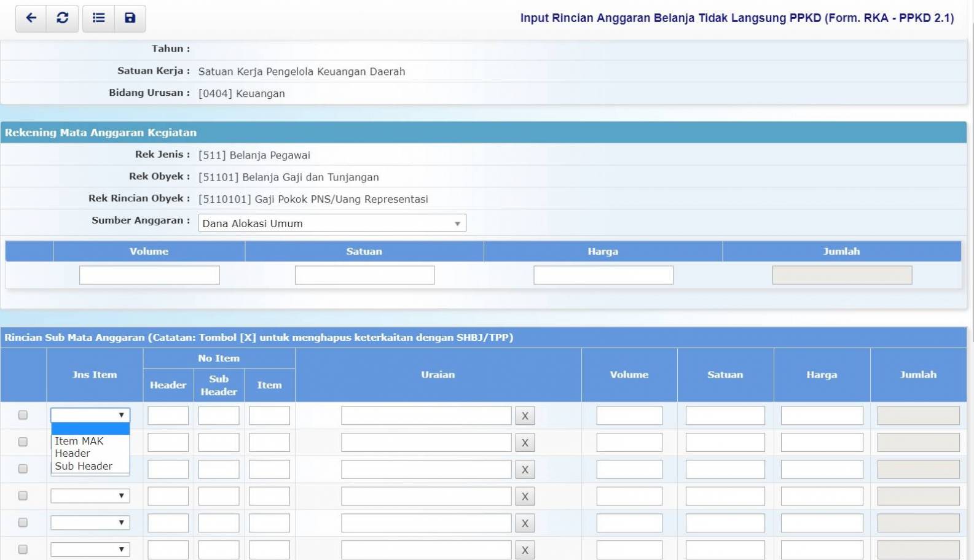
Task: Click the X button in fourth Uraian row
Action: 525,496
